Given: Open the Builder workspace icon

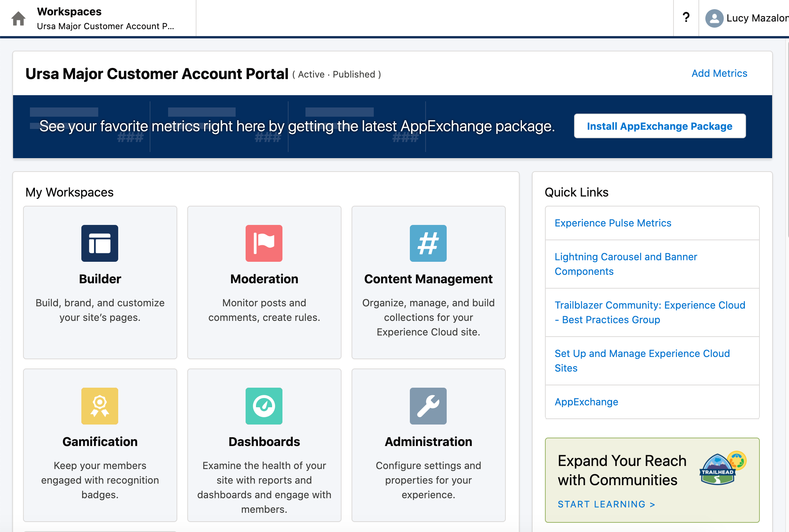Looking at the screenshot, I should click(x=100, y=243).
